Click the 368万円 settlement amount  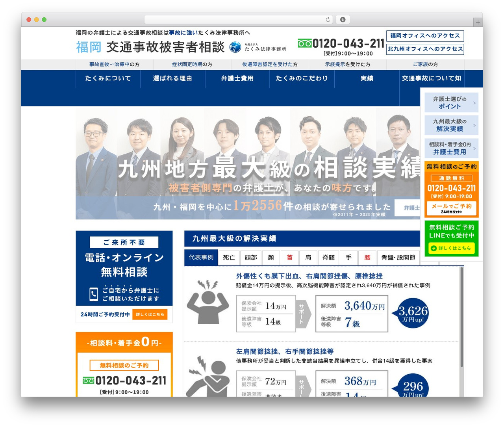click(x=360, y=381)
